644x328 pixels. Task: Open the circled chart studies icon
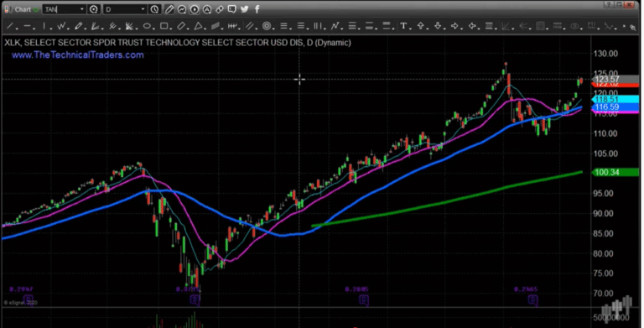point(181,9)
